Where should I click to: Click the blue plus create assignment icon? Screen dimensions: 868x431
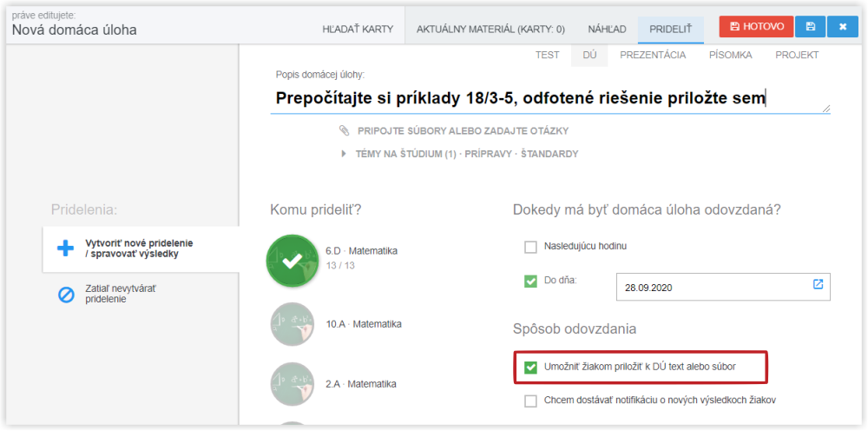coord(65,249)
